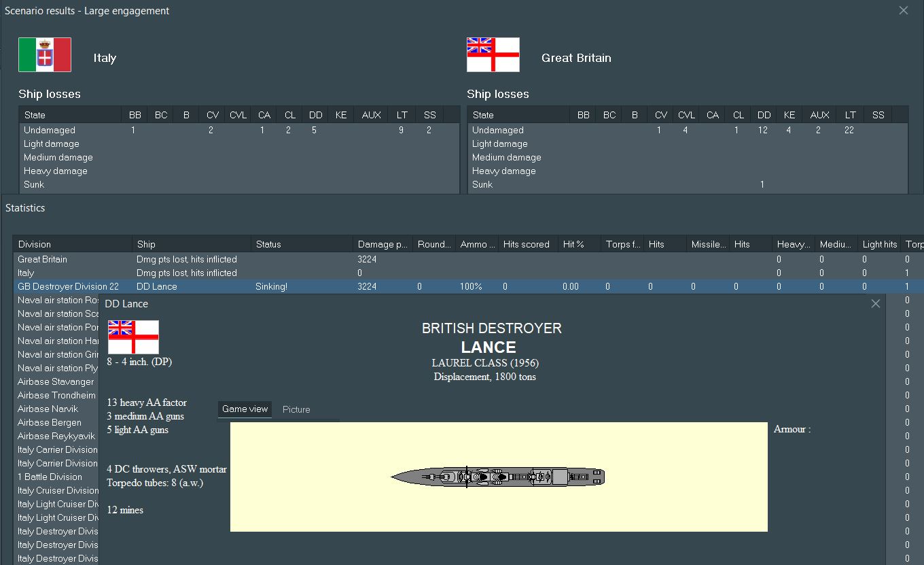This screenshot has width=924, height=565.
Task: Click the 3 medium AA guns line
Action: [145, 416]
